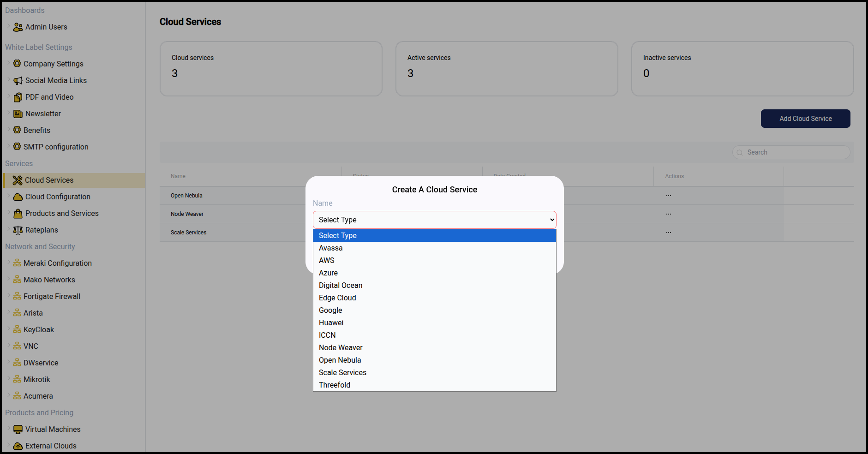Click the Name column header
The height and width of the screenshot is (454, 868).
pos(178,176)
